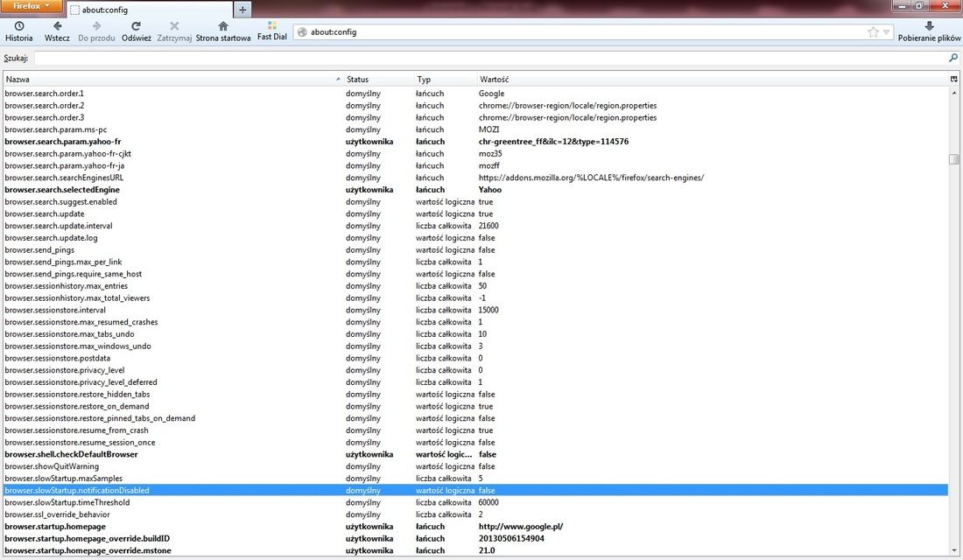Select browser.shell.checkDefaultBrowser preference

tap(475, 454)
